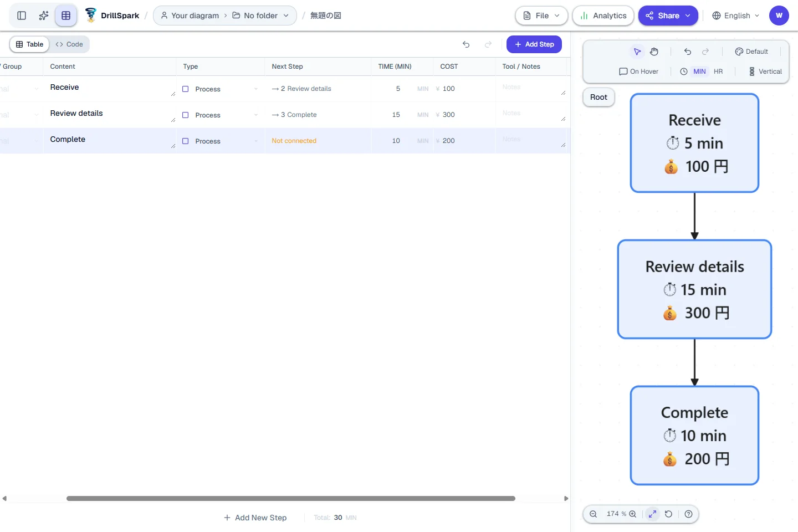The width and height of the screenshot is (798, 532).
Task: Click the diagram title 無題の図
Action: 326,16
